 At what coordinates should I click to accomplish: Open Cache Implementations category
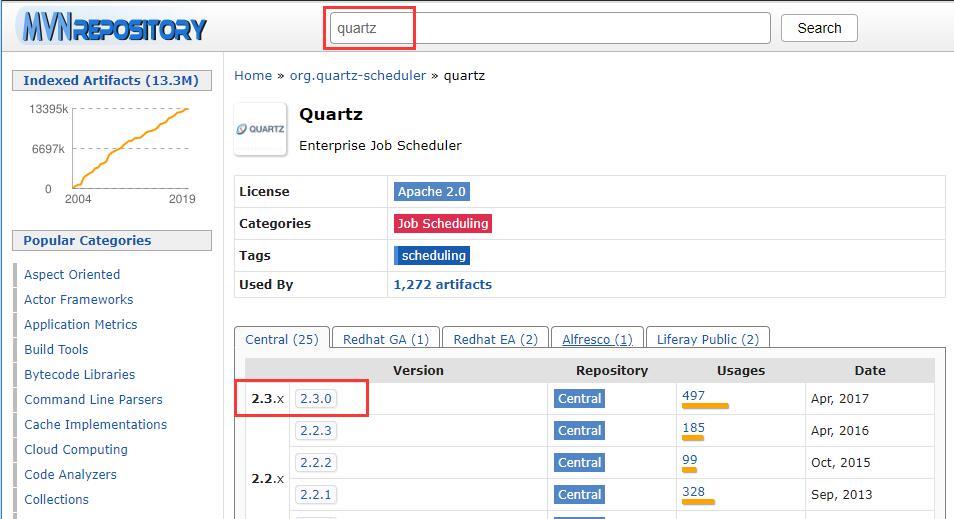point(96,424)
